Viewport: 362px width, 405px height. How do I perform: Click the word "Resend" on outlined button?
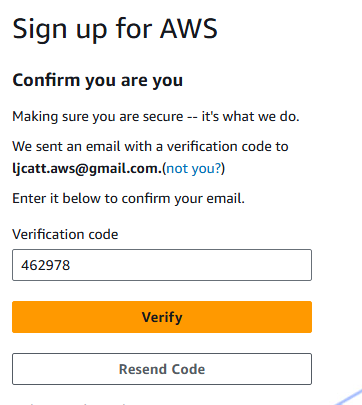click(139, 369)
